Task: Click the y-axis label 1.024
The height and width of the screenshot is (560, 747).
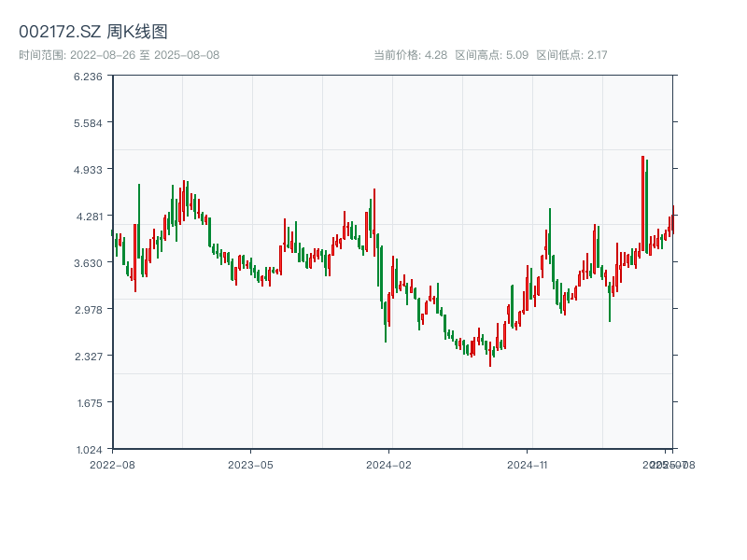Action: click(89, 450)
